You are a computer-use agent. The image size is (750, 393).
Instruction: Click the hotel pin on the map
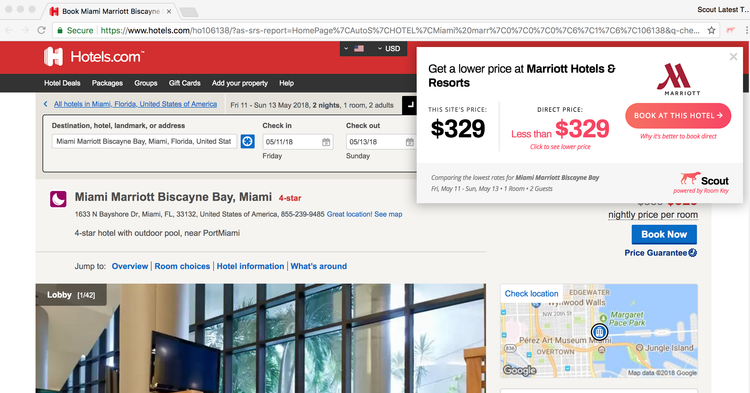tap(599, 331)
